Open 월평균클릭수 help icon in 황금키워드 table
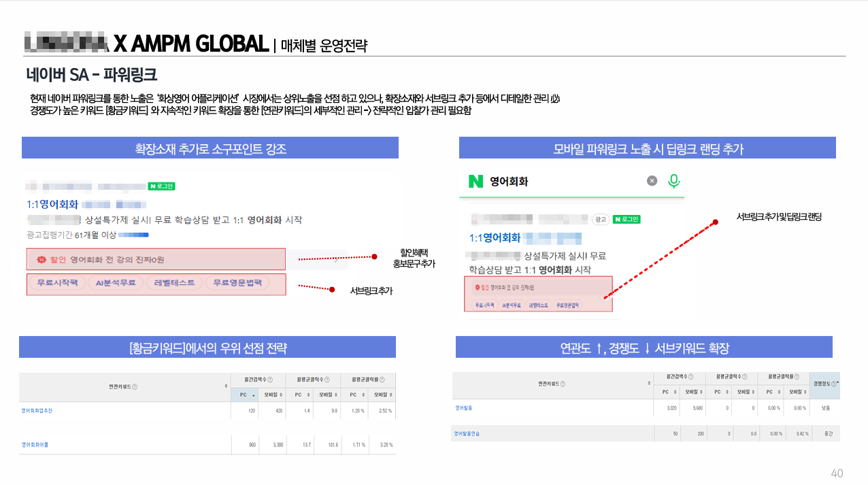The image size is (868, 485). [327, 380]
